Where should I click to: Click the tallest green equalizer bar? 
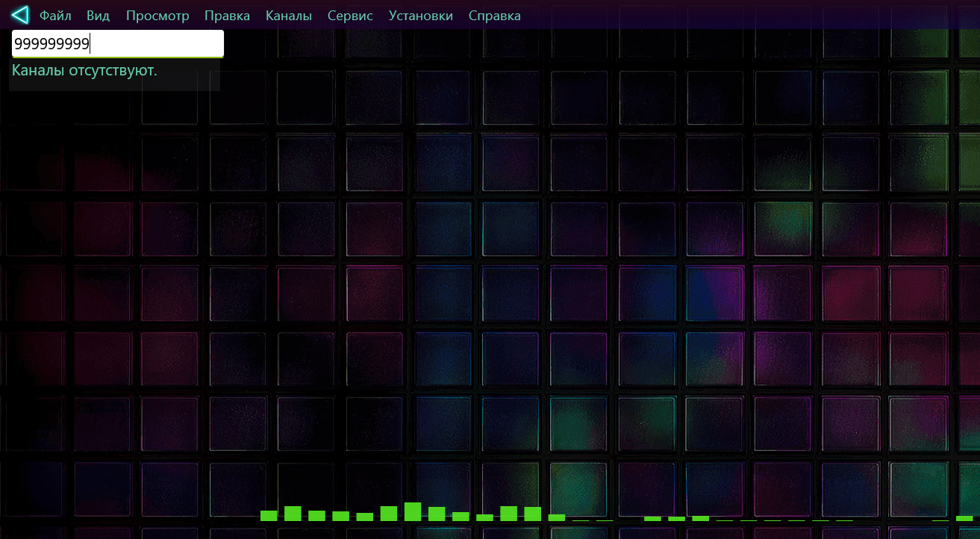[413, 511]
